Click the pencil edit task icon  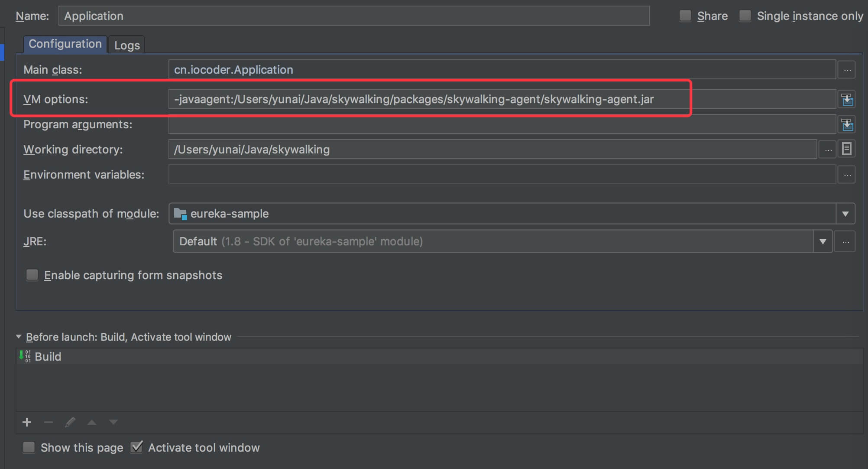tap(70, 422)
